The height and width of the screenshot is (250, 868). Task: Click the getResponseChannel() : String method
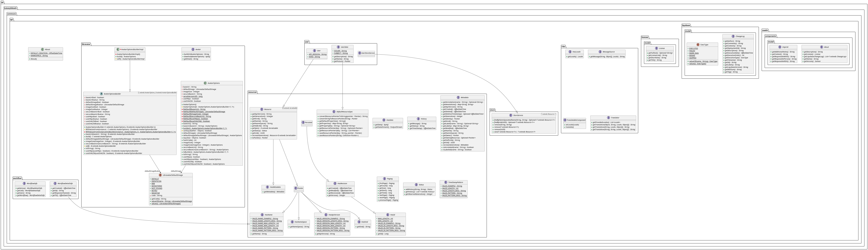[x=64, y=193]
